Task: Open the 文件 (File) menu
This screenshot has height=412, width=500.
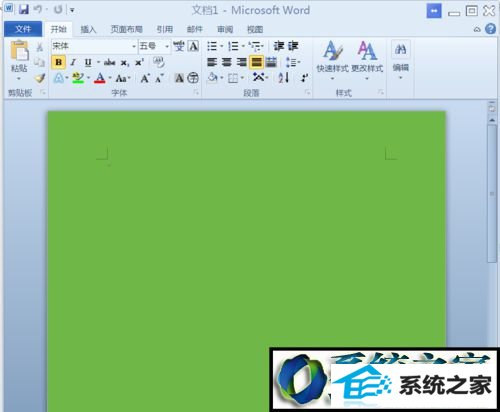Action: click(x=23, y=29)
